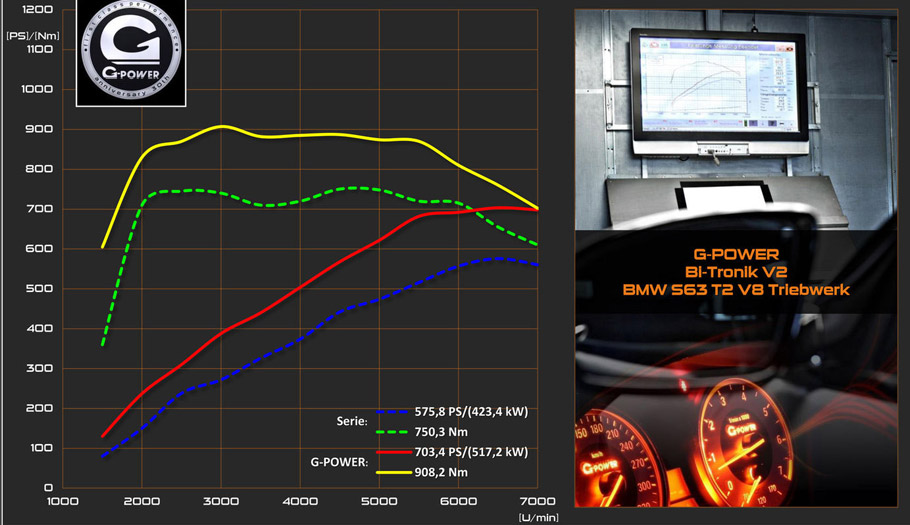
Task: Click the 400 y-axis value
Action: pos(39,328)
